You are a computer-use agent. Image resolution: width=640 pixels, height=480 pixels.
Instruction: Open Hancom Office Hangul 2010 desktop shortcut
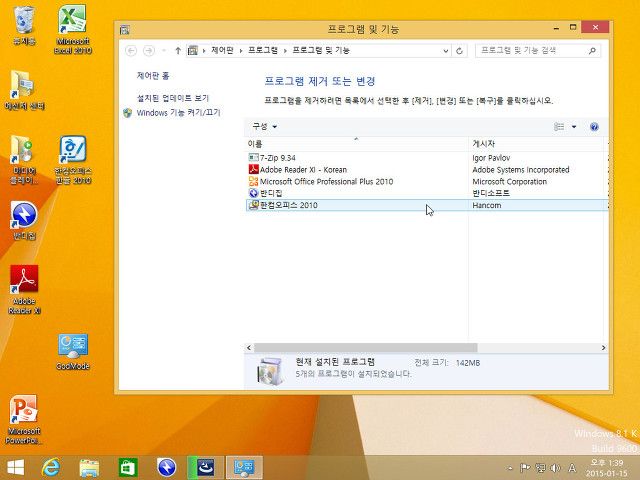(73, 160)
